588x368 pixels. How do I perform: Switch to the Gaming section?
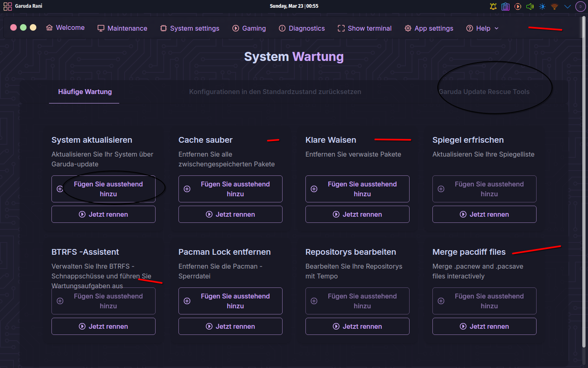pyautogui.click(x=249, y=28)
